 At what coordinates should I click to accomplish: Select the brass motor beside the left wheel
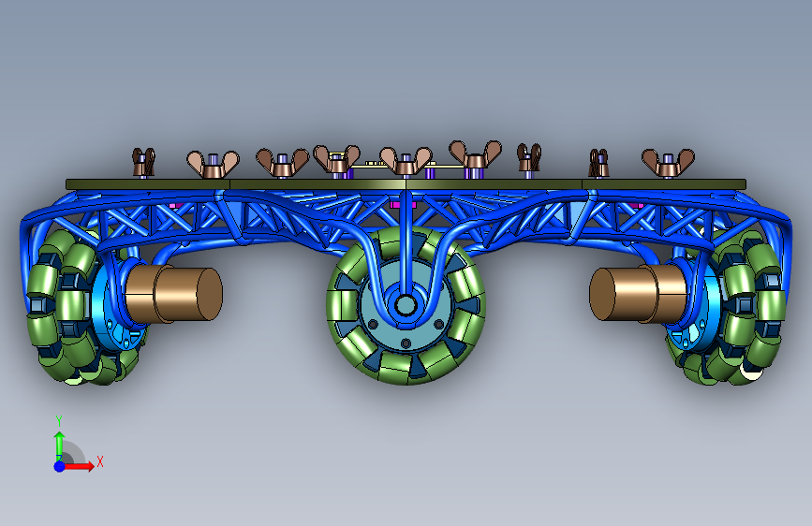(x=174, y=294)
